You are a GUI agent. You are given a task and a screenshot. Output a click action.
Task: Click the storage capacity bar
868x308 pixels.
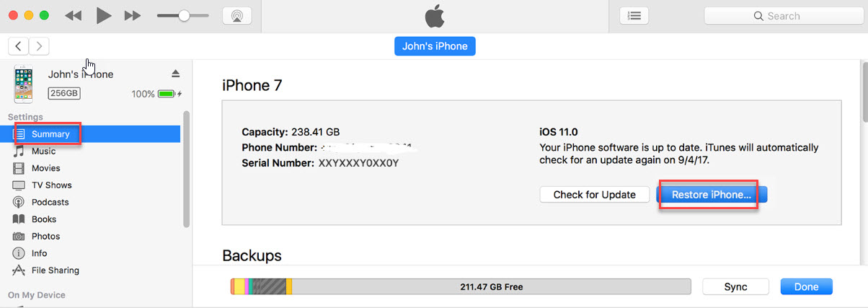coord(460,286)
